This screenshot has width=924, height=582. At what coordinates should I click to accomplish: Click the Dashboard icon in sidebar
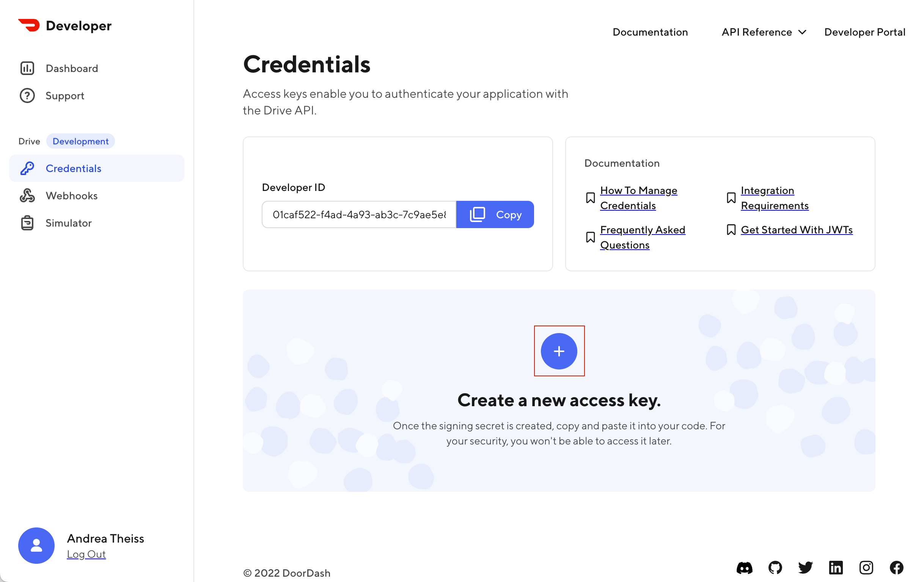point(26,68)
